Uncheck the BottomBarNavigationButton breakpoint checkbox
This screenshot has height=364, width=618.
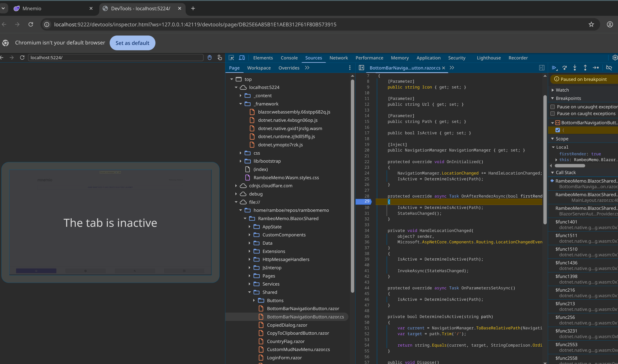(558, 130)
